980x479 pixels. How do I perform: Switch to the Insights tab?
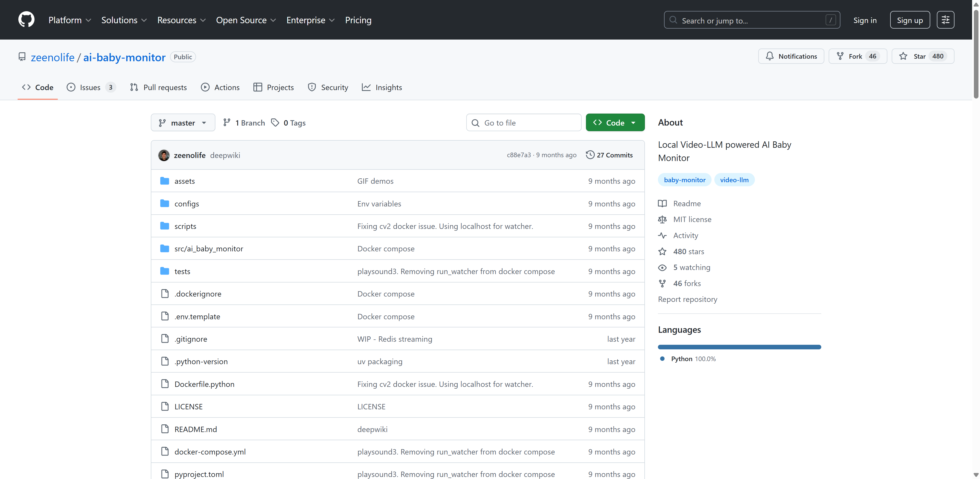382,88
